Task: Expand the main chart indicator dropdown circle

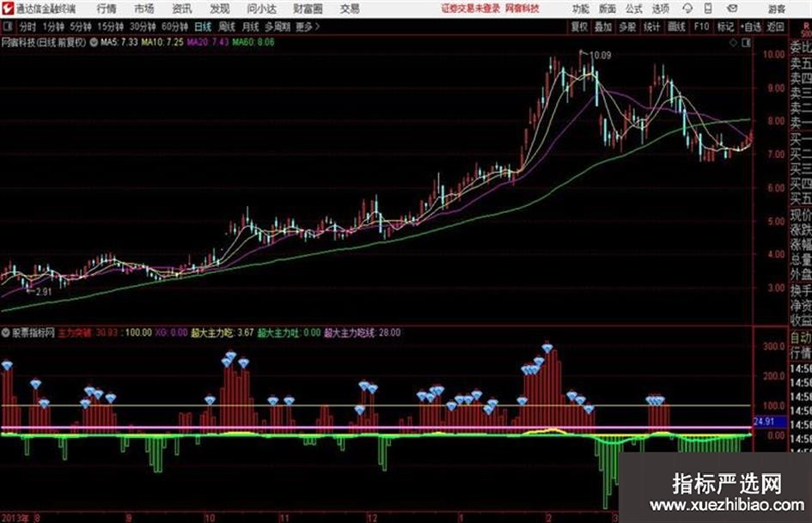Action: click(x=94, y=42)
